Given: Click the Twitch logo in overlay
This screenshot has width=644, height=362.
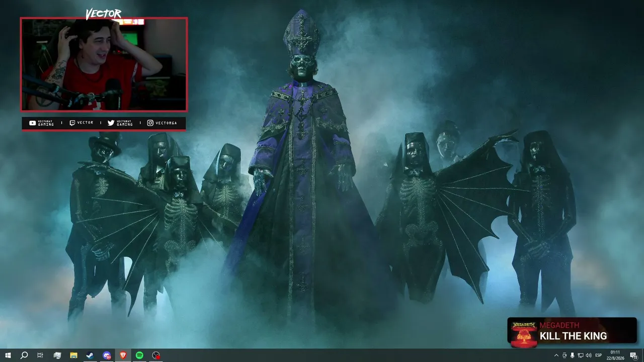Looking at the screenshot, I should [72, 123].
